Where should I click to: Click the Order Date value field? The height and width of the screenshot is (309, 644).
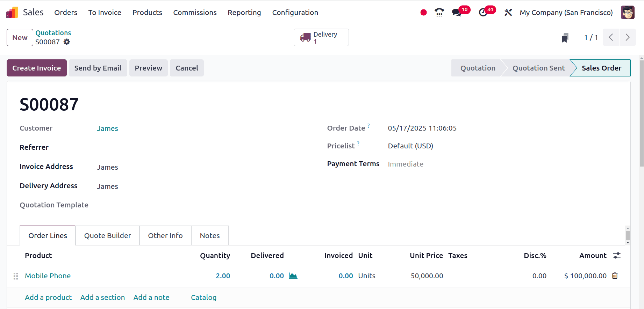point(422,128)
